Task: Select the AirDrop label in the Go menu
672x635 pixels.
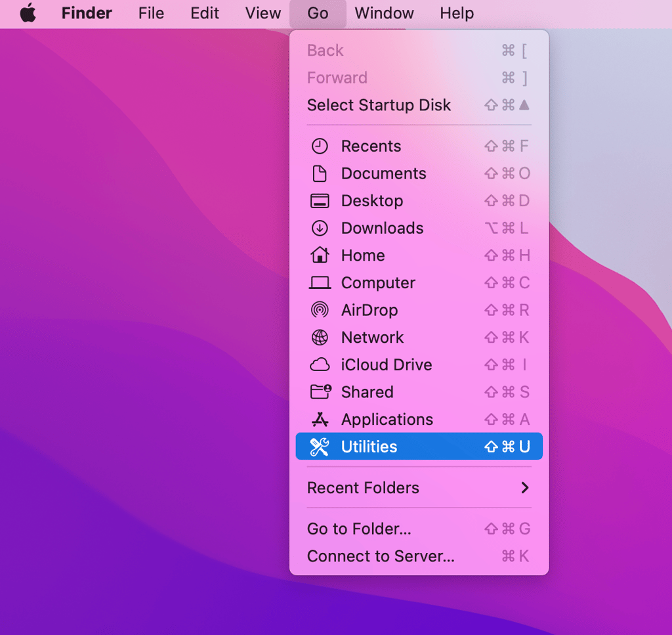Action: coord(369,311)
